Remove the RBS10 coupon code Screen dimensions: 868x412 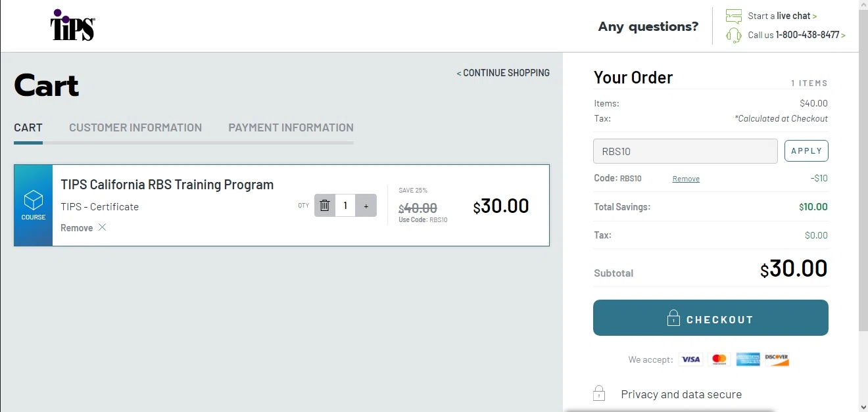(x=686, y=179)
